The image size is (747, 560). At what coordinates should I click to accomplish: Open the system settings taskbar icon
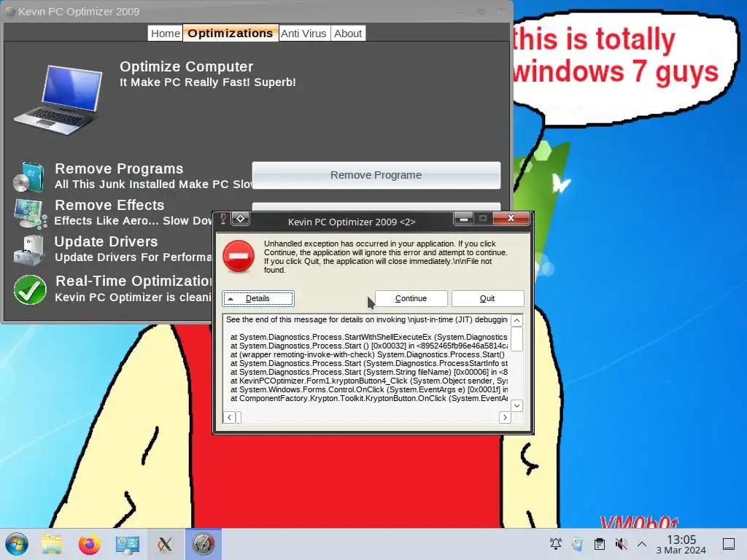127,544
